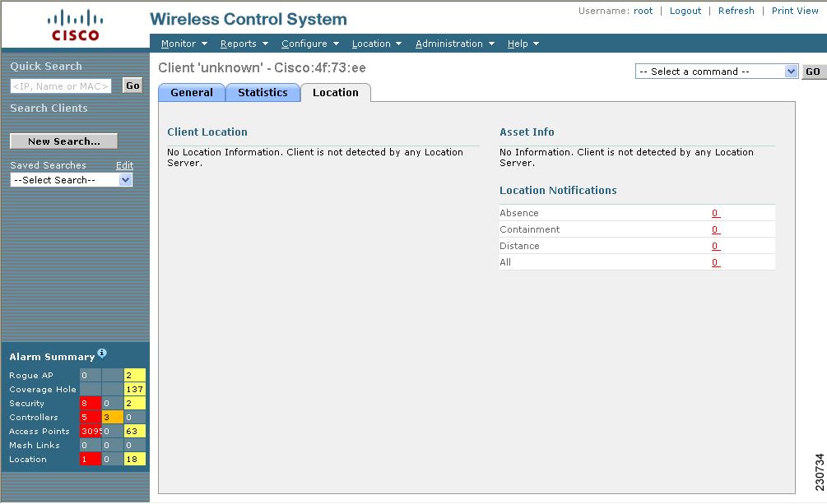Open the Containment notifications count link

pos(716,229)
